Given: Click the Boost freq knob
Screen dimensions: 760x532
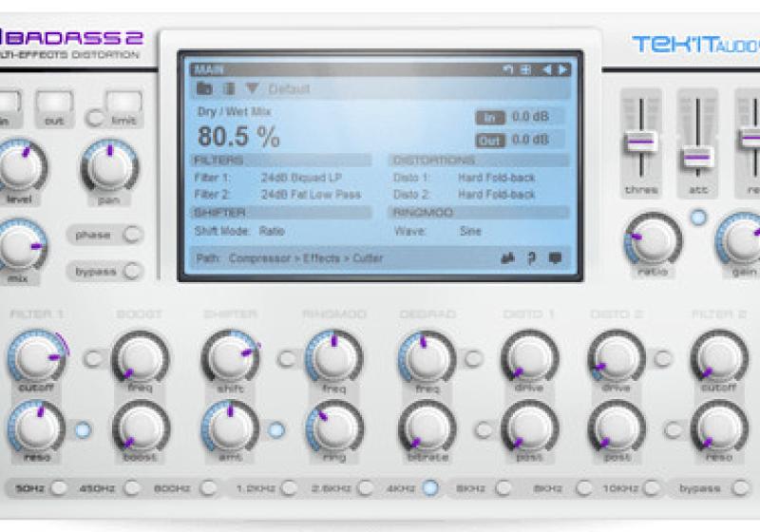Looking at the screenshot, I should (x=141, y=358).
